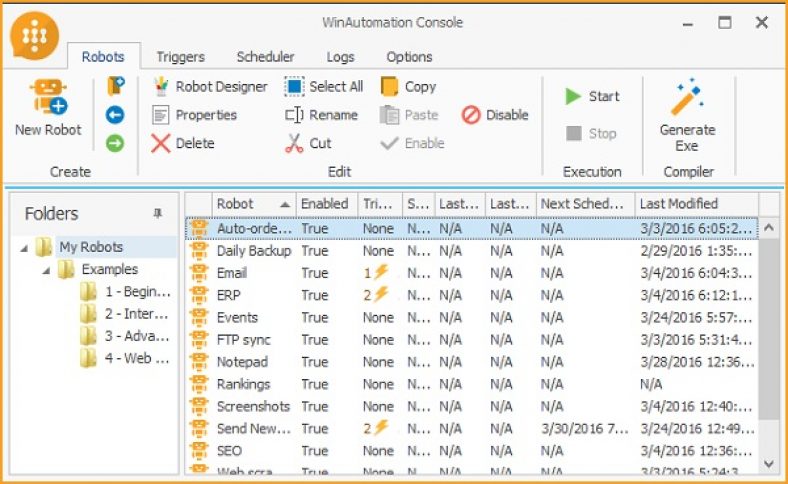The height and width of the screenshot is (484, 788).
Task: Click the red Delete icon
Action: tap(161, 143)
